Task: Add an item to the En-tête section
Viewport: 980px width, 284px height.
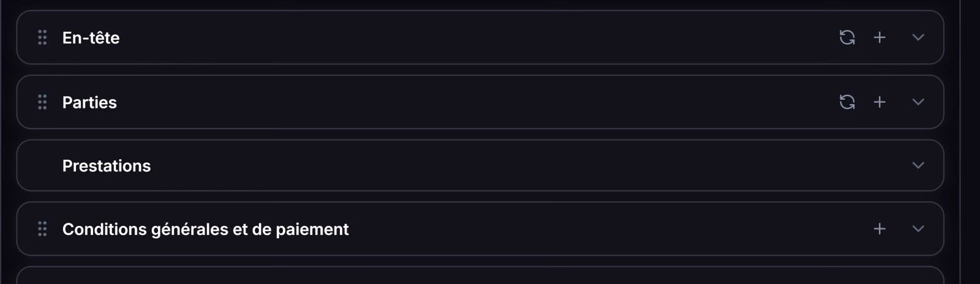Action: [x=880, y=37]
